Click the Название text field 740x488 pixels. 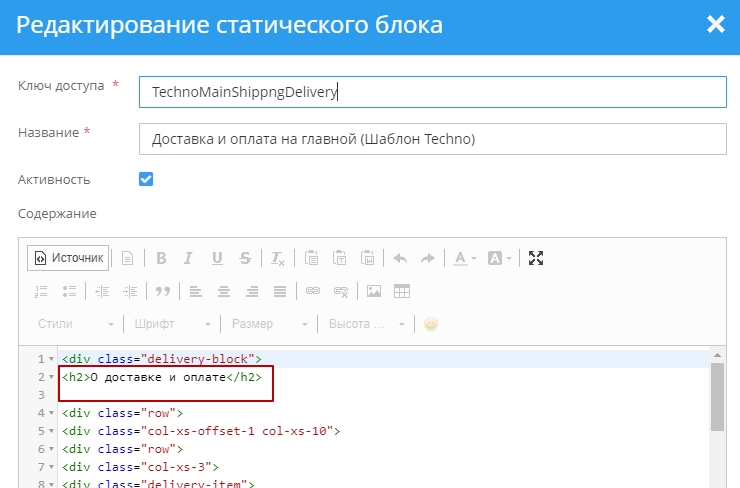click(x=432, y=139)
